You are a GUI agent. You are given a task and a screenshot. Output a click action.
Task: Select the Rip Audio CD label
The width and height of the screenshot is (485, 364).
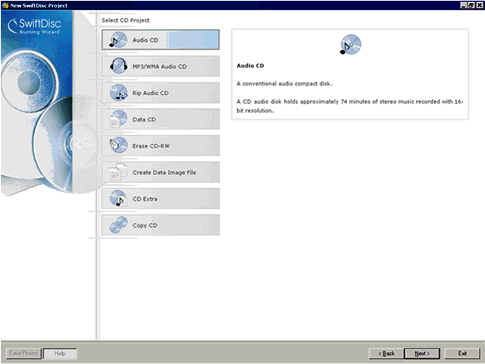[150, 93]
